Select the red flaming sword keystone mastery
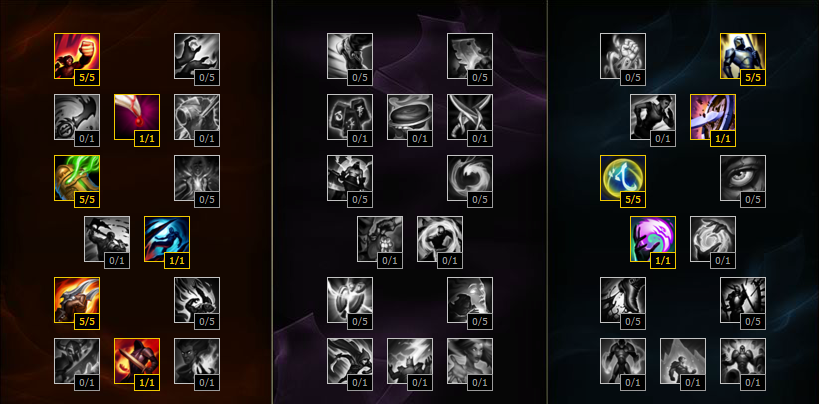 [137, 361]
